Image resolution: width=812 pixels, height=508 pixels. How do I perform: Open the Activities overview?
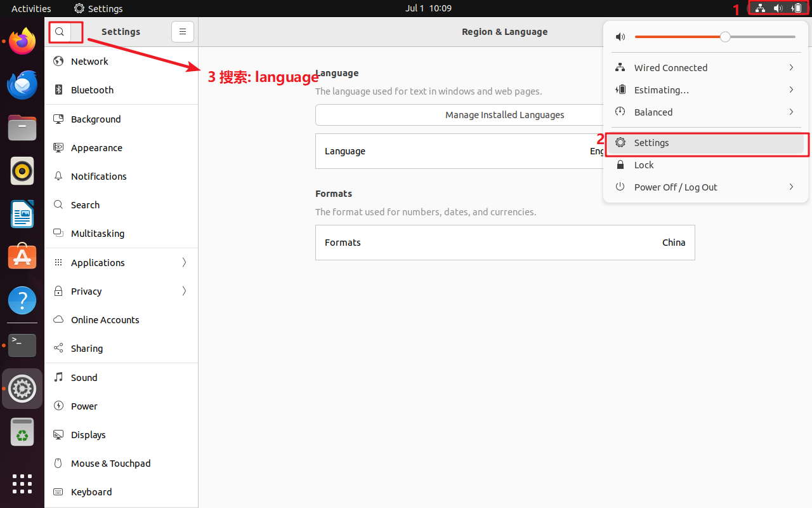coord(31,8)
